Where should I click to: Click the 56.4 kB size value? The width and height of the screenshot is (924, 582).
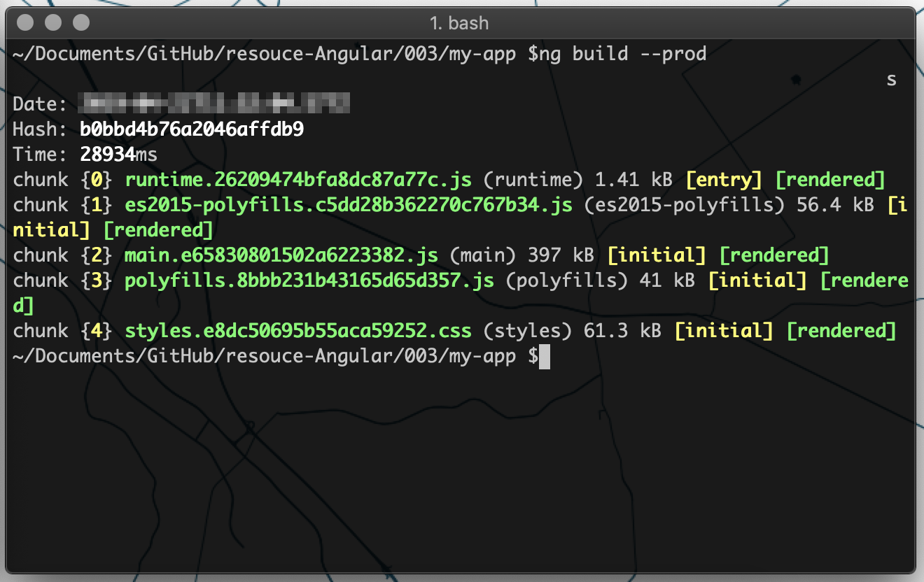click(836, 205)
